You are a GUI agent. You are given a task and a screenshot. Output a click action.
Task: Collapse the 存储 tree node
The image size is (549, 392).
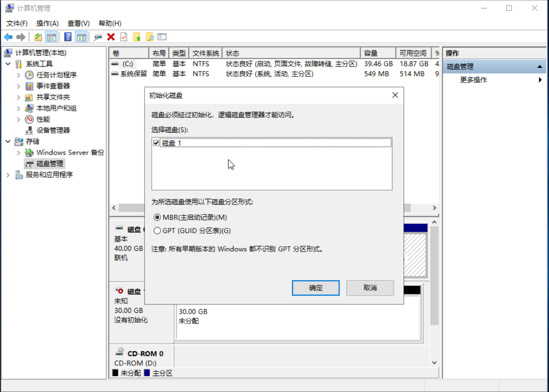coord(8,141)
